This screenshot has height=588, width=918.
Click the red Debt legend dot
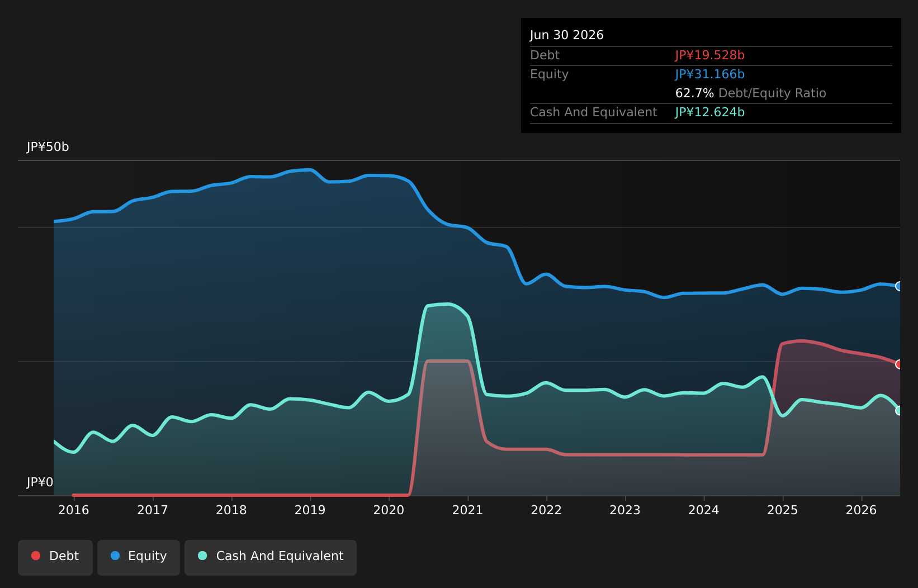[x=36, y=556]
